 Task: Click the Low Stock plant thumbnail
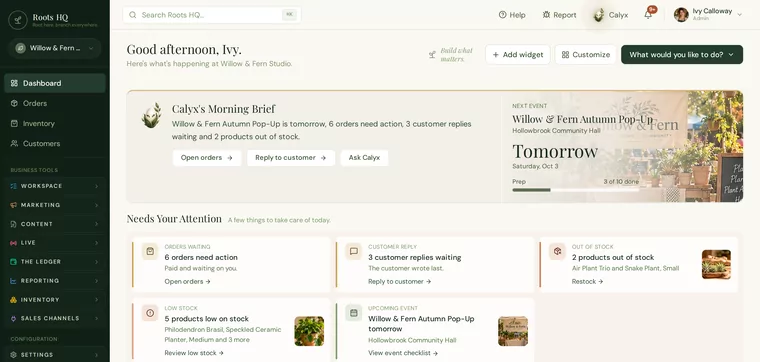309,331
